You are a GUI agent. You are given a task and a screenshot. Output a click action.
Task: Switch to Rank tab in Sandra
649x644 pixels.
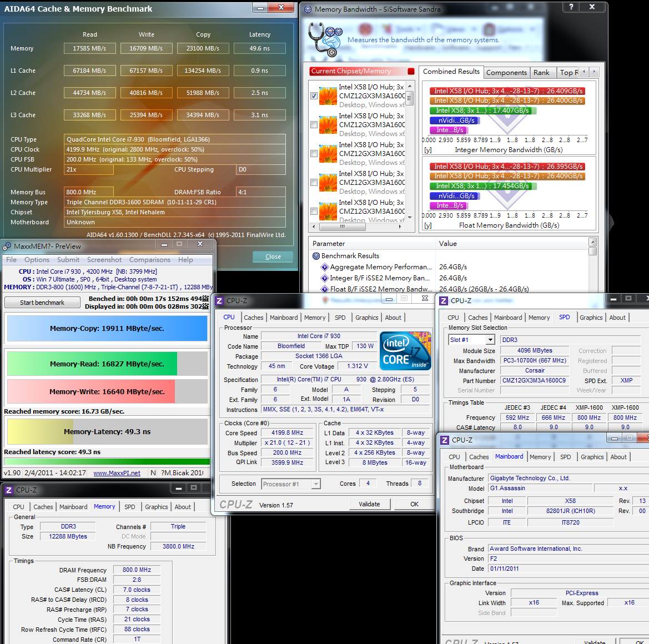[541, 72]
